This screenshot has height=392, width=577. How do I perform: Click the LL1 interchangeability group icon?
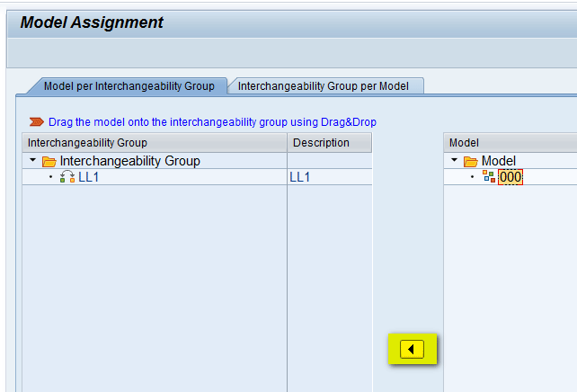pyautogui.click(x=67, y=177)
